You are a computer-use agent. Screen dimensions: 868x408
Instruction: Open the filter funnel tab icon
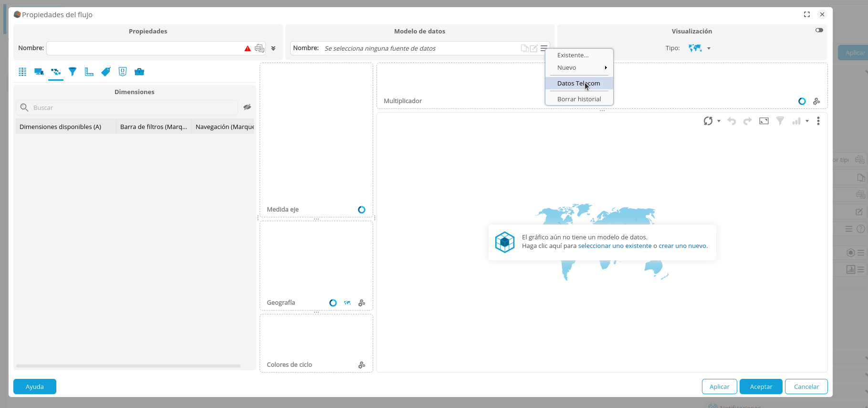73,72
